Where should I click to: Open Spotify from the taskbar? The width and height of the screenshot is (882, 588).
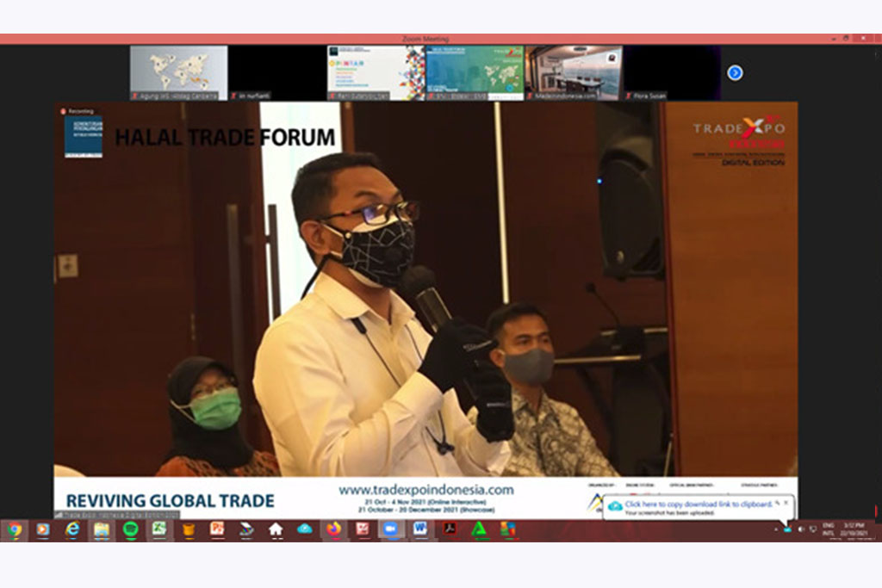click(131, 529)
